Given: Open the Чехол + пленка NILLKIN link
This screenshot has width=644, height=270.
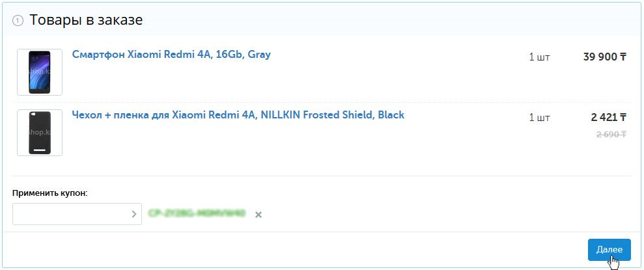Looking at the screenshot, I should click(238, 115).
